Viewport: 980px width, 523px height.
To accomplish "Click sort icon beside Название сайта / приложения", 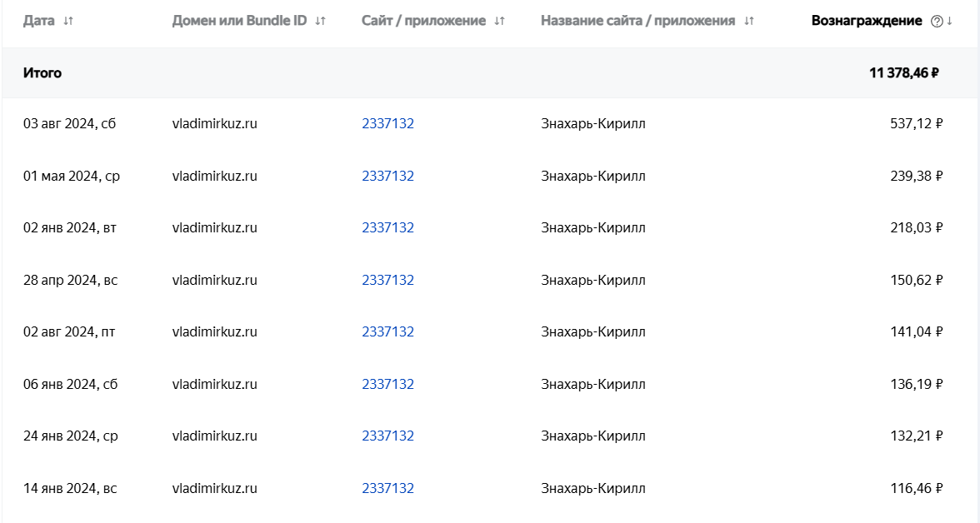I will click(748, 21).
